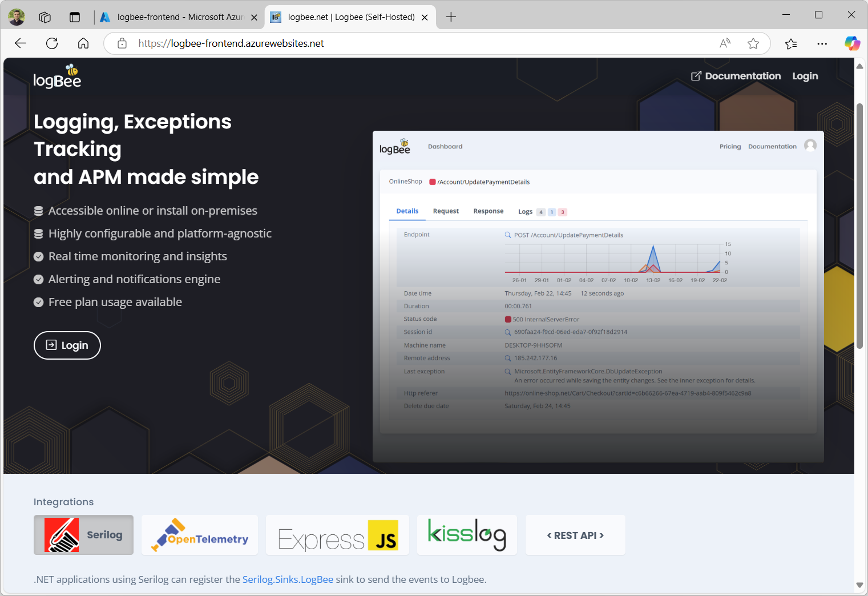868x596 pixels.
Task: Click Pricing in the dashboard preview header
Action: (x=730, y=146)
